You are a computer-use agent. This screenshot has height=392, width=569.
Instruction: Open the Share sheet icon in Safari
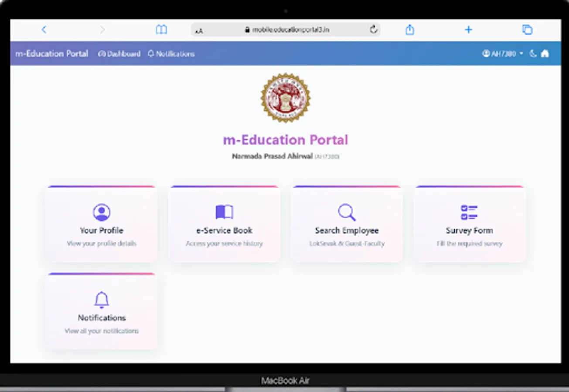point(409,30)
